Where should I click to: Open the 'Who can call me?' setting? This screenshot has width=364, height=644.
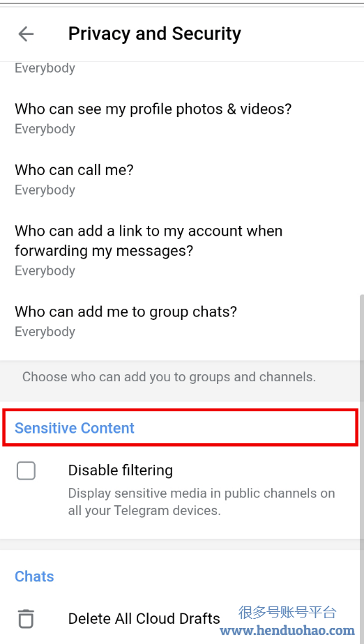coord(182,179)
